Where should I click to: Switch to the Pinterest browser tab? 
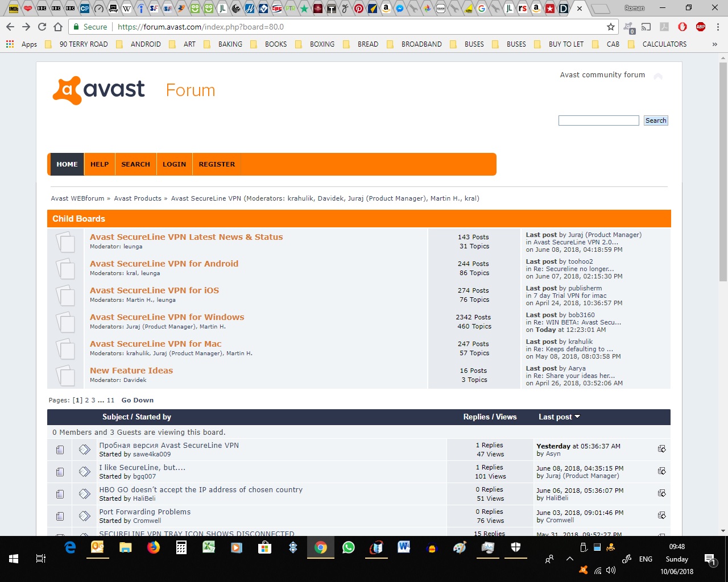[359, 8]
